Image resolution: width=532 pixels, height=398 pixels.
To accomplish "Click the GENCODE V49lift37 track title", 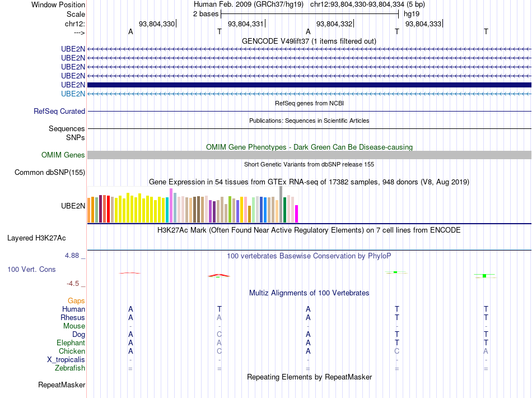I will (x=309, y=41).
